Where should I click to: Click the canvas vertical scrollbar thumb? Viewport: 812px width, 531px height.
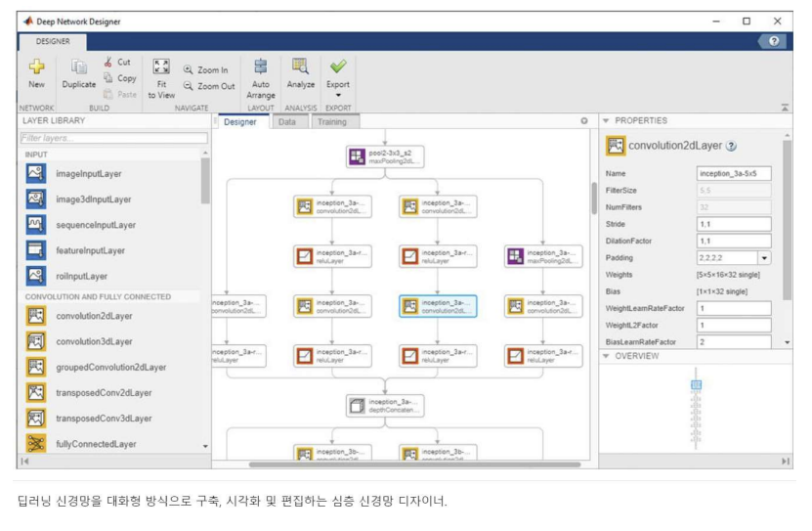click(594, 198)
